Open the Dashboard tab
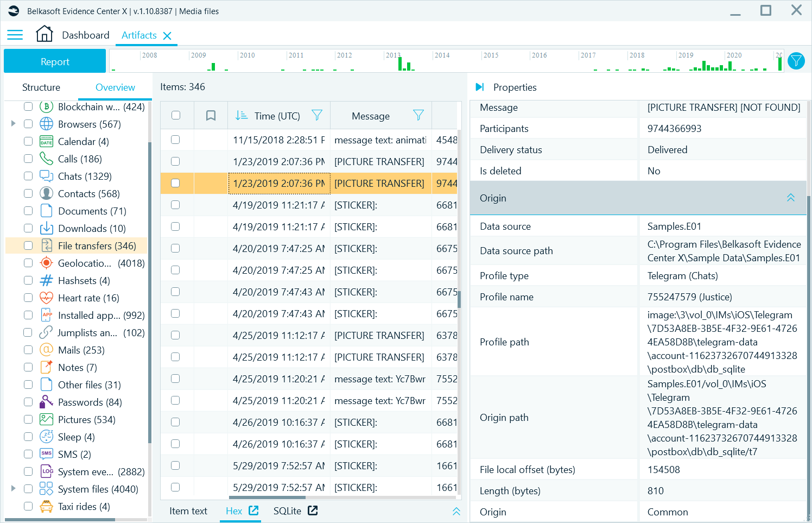 pos(86,35)
